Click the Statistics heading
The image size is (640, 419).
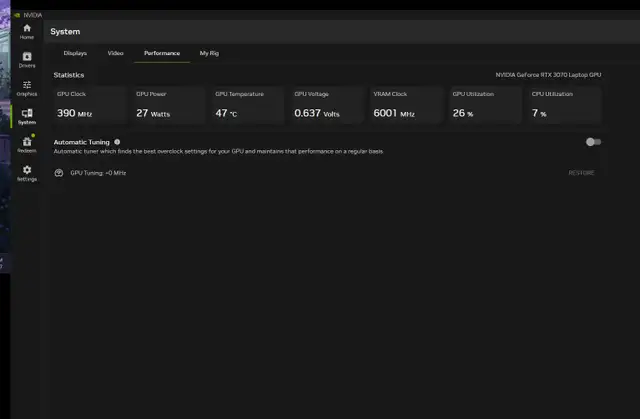69,75
